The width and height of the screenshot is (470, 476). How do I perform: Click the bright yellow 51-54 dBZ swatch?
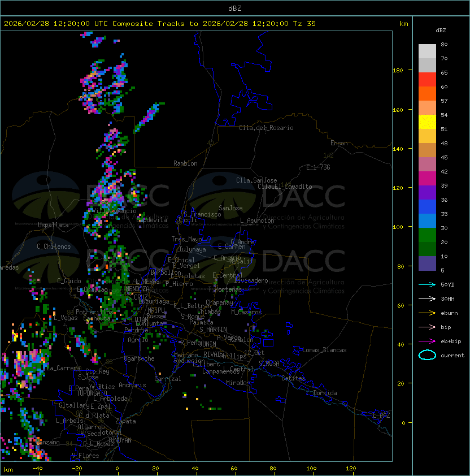coord(427,122)
